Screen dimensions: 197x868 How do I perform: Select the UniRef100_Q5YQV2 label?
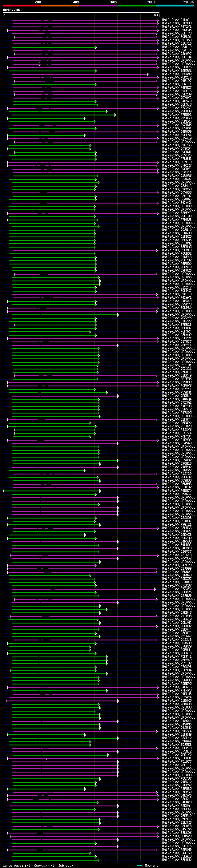(x=177, y=98)
